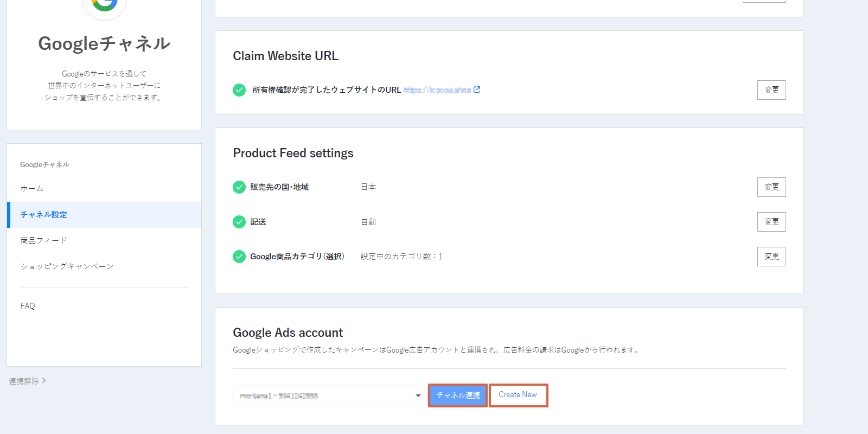The width and height of the screenshot is (868, 434).
Task: Open ショッピングキャンペーン menu item
Action: pyautogui.click(x=67, y=266)
